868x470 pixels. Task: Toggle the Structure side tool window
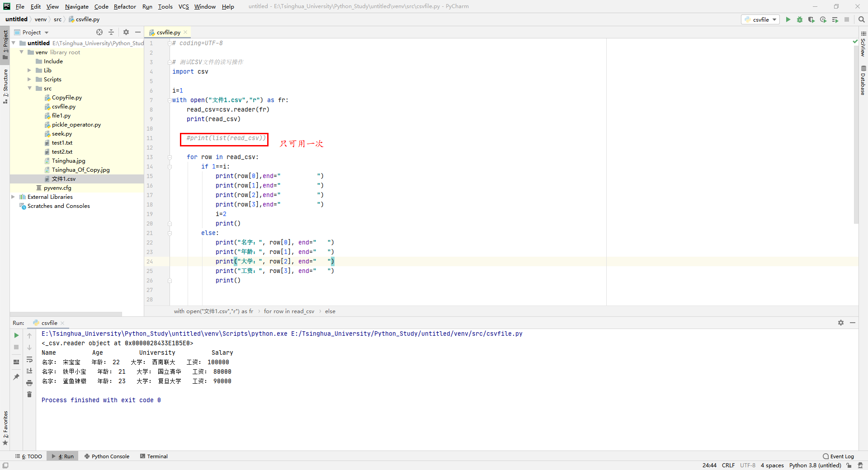pos(5,86)
